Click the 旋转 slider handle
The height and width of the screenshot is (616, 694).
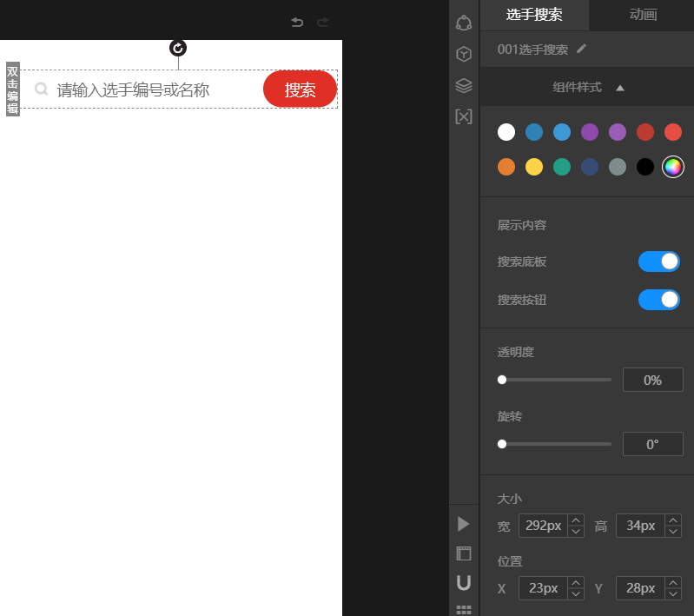tap(502, 444)
